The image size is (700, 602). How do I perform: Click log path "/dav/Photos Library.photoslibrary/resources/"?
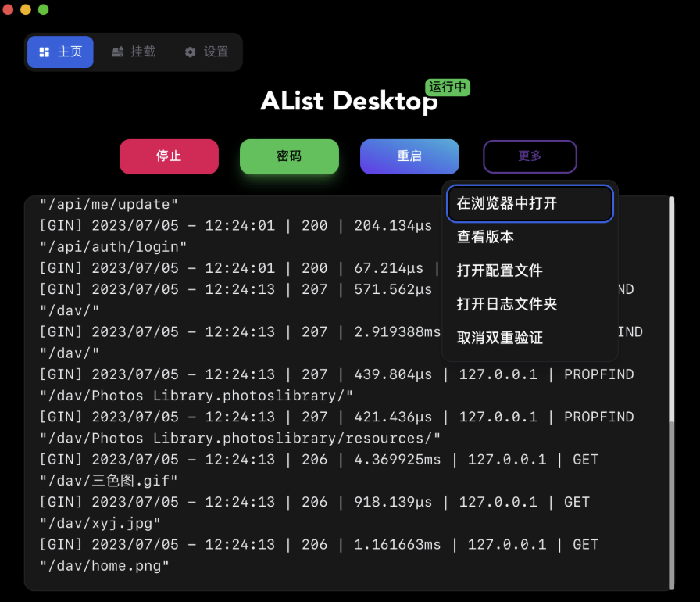[240, 438]
